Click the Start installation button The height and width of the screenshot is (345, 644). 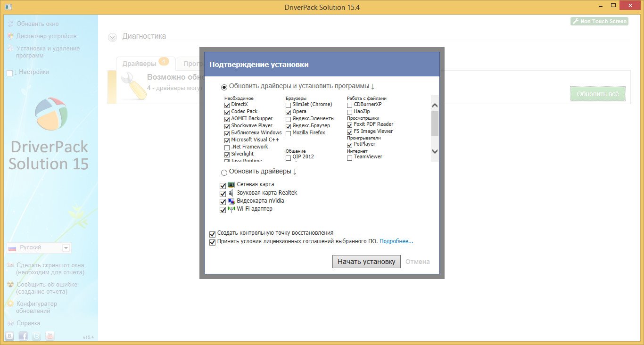click(366, 262)
